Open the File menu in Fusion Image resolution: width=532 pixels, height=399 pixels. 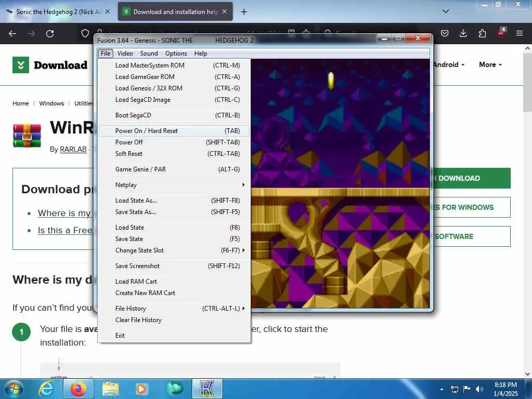click(x=105, y=54)
